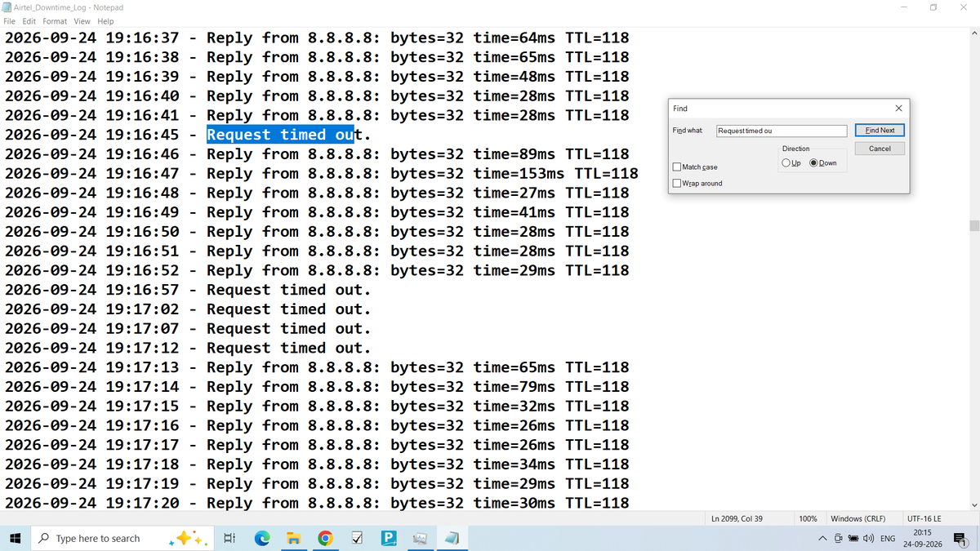Image resolution: width=980 pixels, height=551 pixels.
Task: Launch Microsoft Edge from the taskbar
Action: [262, 538]
